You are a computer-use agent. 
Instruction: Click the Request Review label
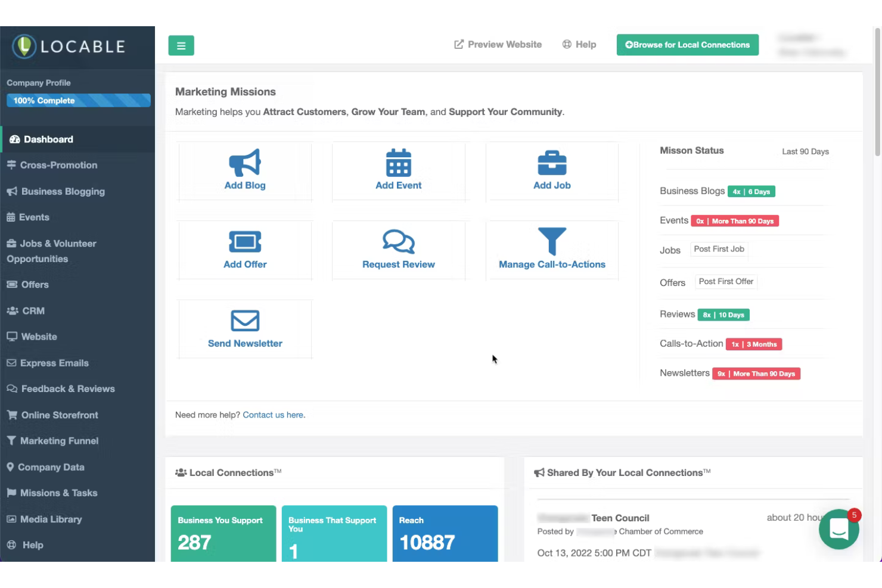(x=399, y=265)
